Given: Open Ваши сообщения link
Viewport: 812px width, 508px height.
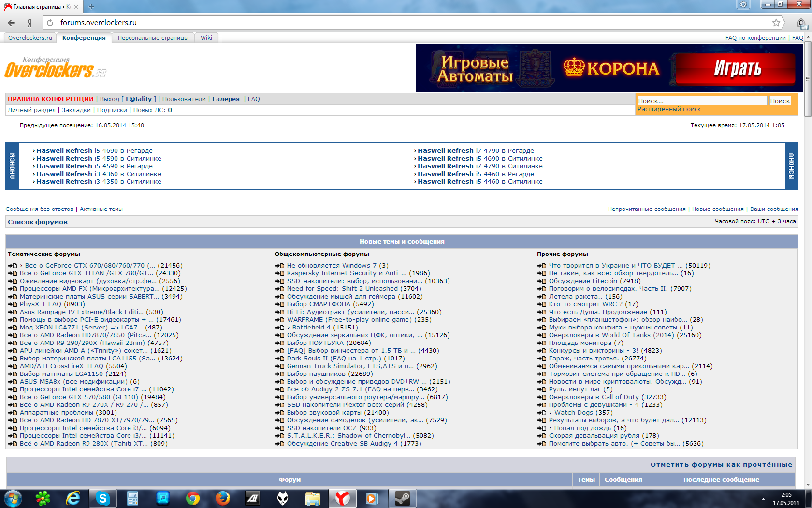Looking at the screenshot, I should click(x=774, y=209).
